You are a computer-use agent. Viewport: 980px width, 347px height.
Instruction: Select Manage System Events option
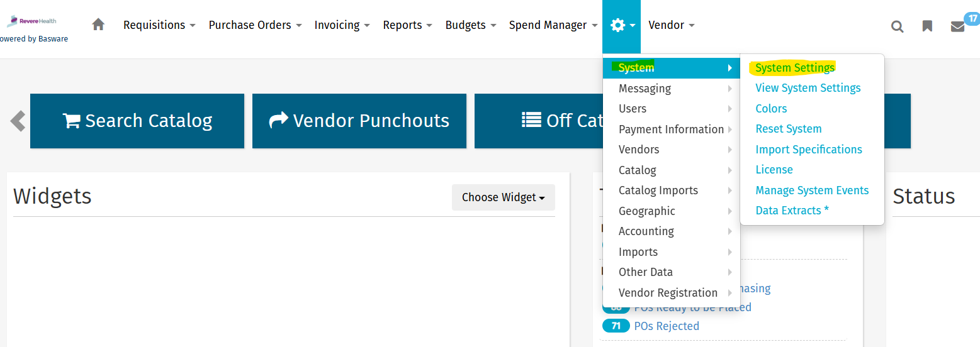point(812,190)
